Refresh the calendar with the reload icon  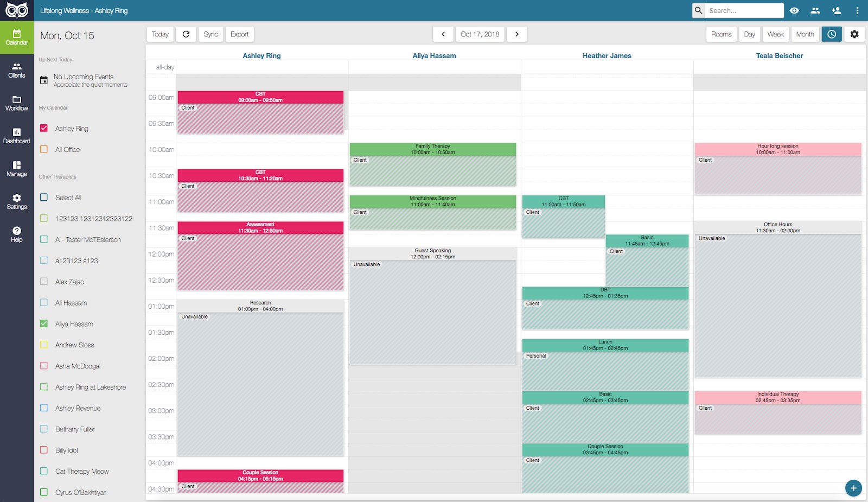(x=186, y=34)
